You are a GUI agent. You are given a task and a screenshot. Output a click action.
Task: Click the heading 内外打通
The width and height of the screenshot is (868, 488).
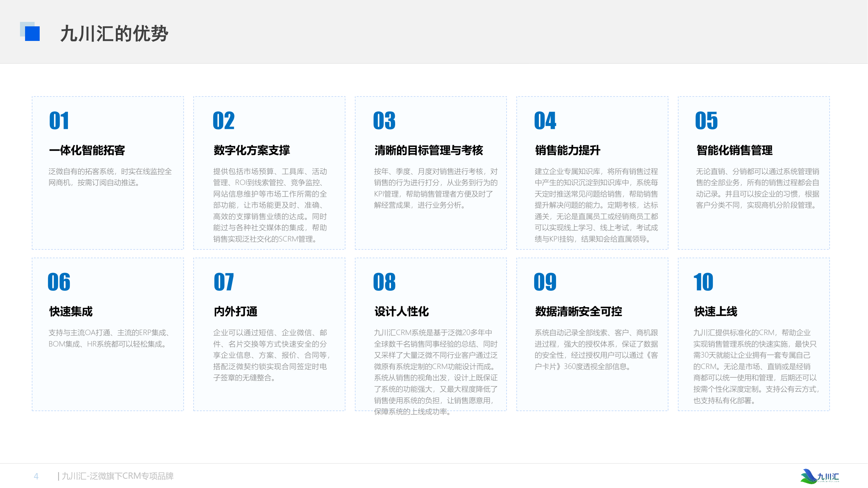(235, 312)
